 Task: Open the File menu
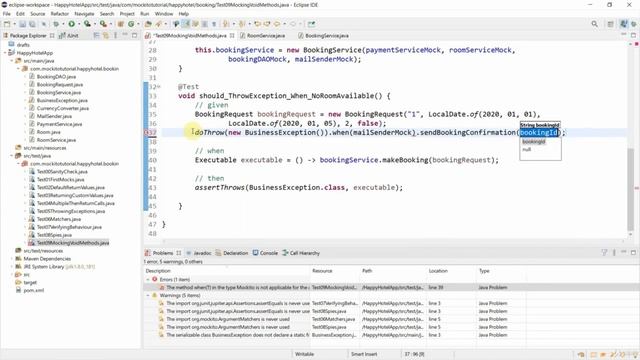(7, 13)
